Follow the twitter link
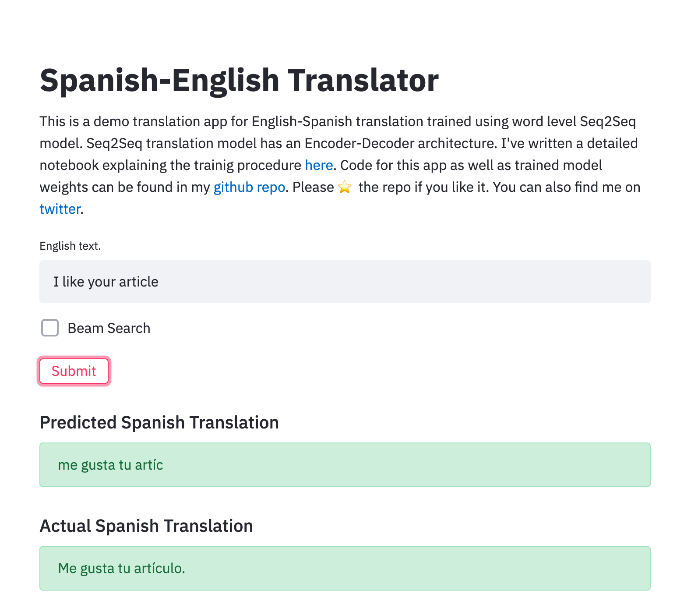This screenshot has width=698, height=616. coord(60,209)
